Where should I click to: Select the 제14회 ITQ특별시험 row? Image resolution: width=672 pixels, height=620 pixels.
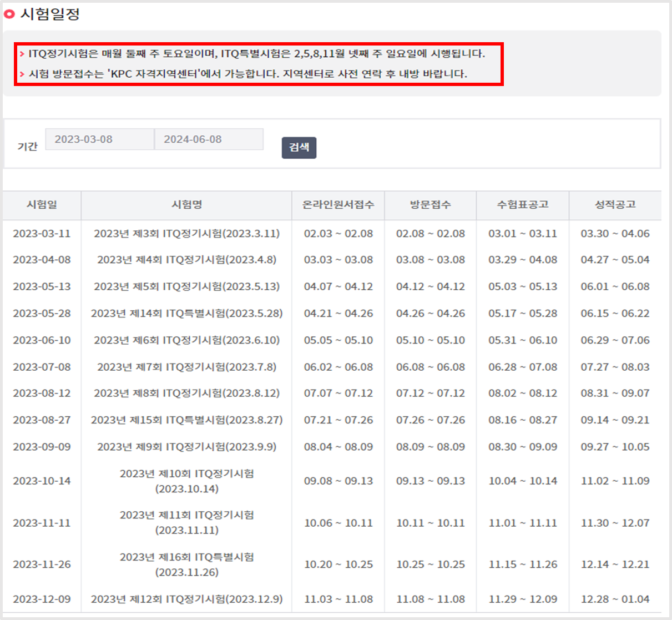click(186, 313)
